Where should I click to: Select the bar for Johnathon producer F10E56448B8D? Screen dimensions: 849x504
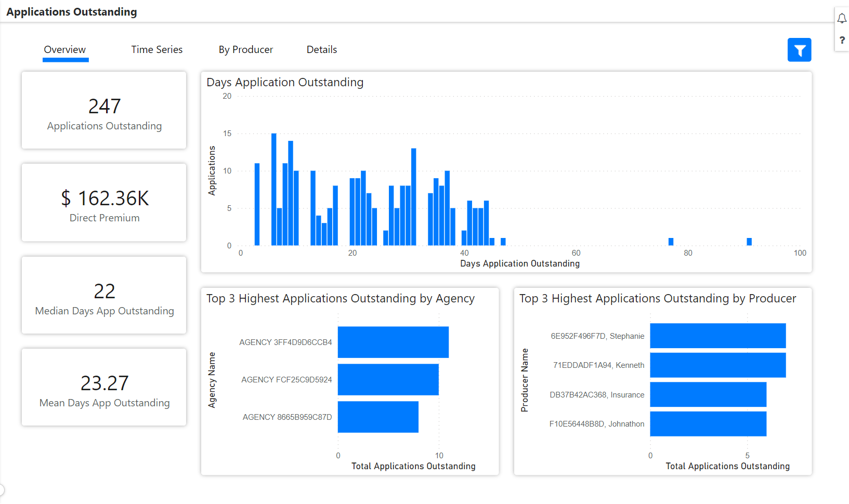pyautogui.click(x=708, y=424)
